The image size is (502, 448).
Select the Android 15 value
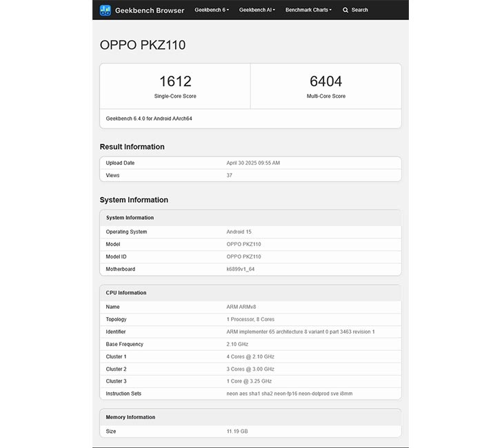point(239,232)
